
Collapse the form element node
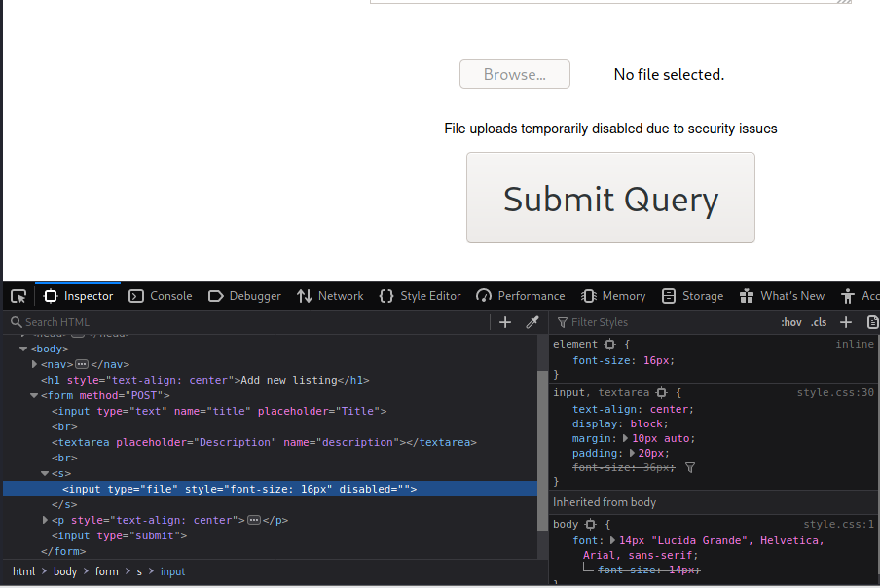(34, 395)
